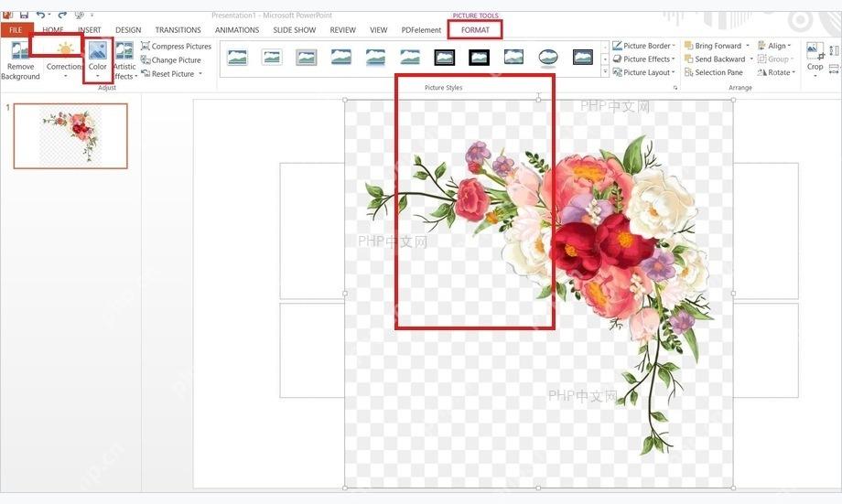Viewport: 842px width, 504px height.
Task: Apply the Beveled Oval picture style
Action: (548, 57)
